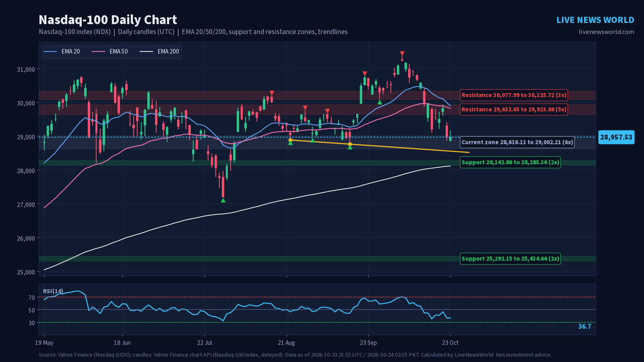Click the source and disclaimer footer text

click(295, 355)
